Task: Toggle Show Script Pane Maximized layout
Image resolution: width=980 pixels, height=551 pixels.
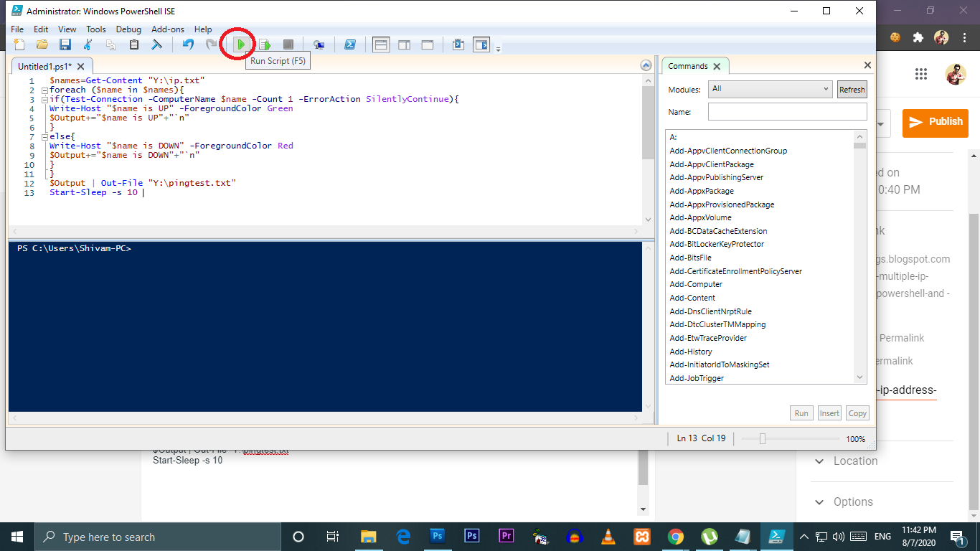Action: [x=428, y=44]
